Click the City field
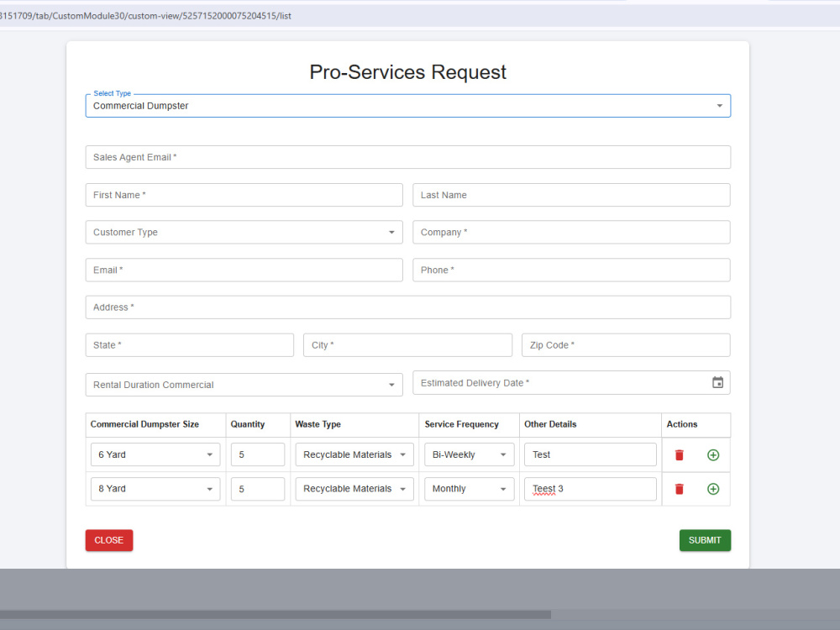 pos(407,345)
